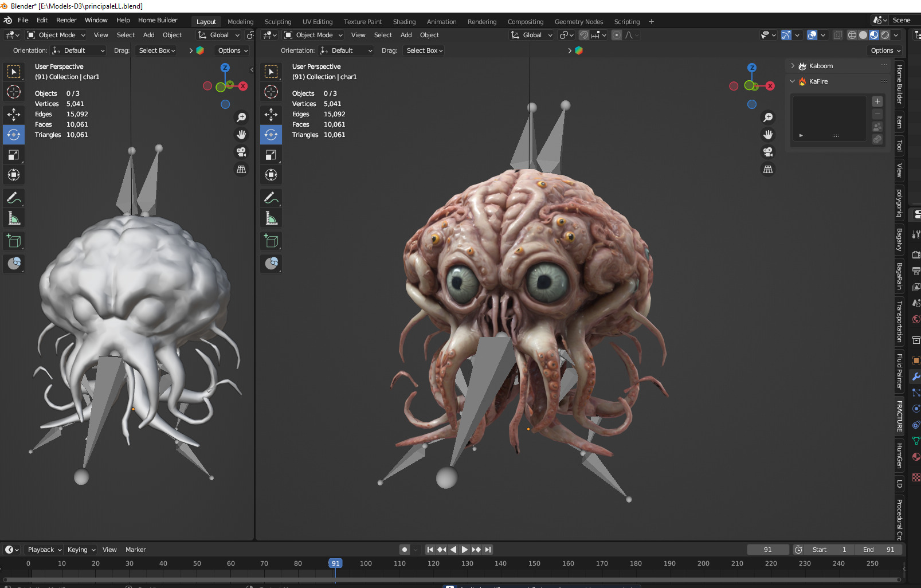
Task: Pick the Annotate tool in the left viewport
Action: 14,198
